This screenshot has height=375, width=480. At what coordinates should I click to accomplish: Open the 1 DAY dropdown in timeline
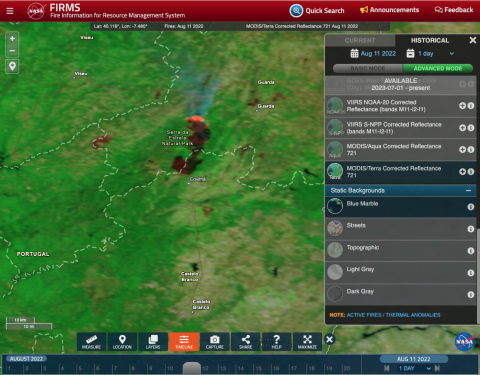coord(415,368)
